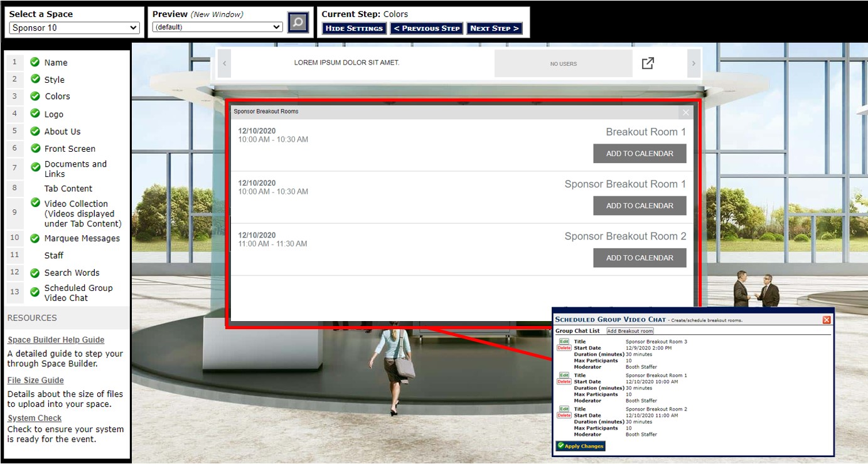The width and height of the screenshot is (868, 464).
Task: Click green checkmark beside Marquee Messages
Action: click(35, 238)
